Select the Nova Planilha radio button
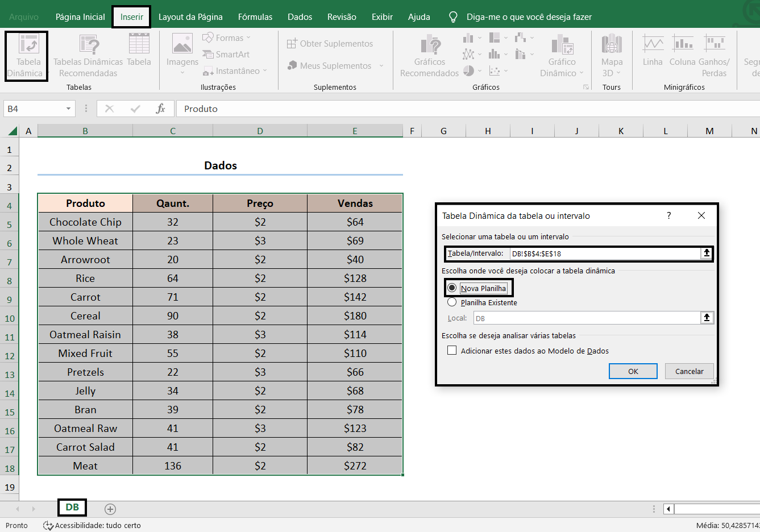The height and width of the screenshot is (532, 760). 452,287
